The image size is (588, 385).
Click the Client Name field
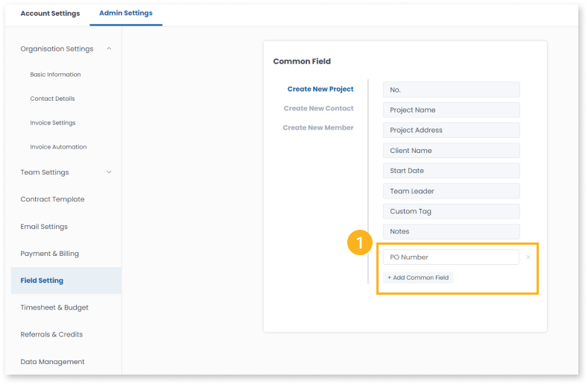(451, 151)
